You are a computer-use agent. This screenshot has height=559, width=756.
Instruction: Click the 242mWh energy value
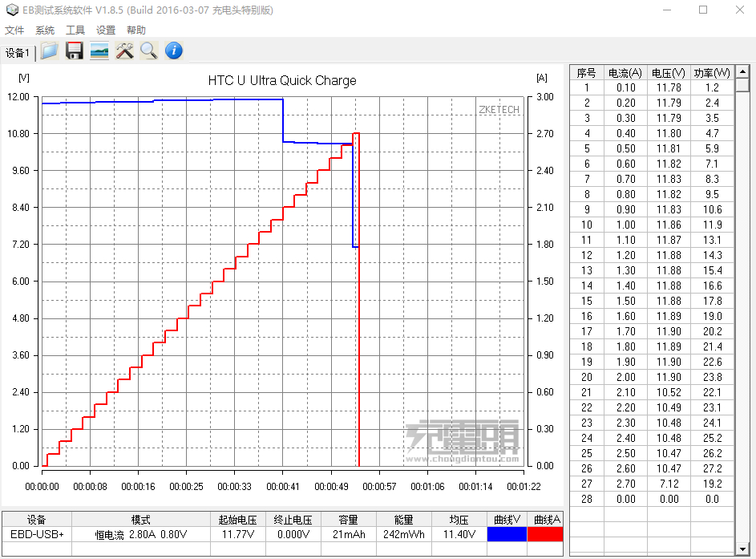(404, 534)
